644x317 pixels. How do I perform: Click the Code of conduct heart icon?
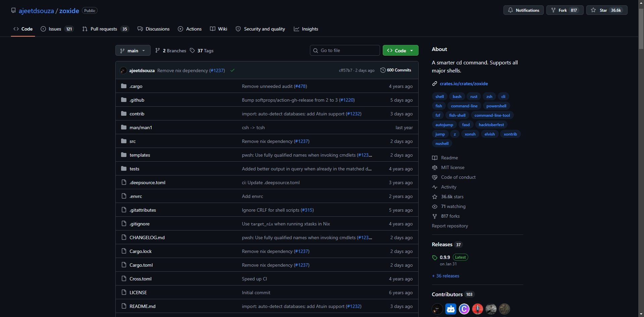click(435, 177)
